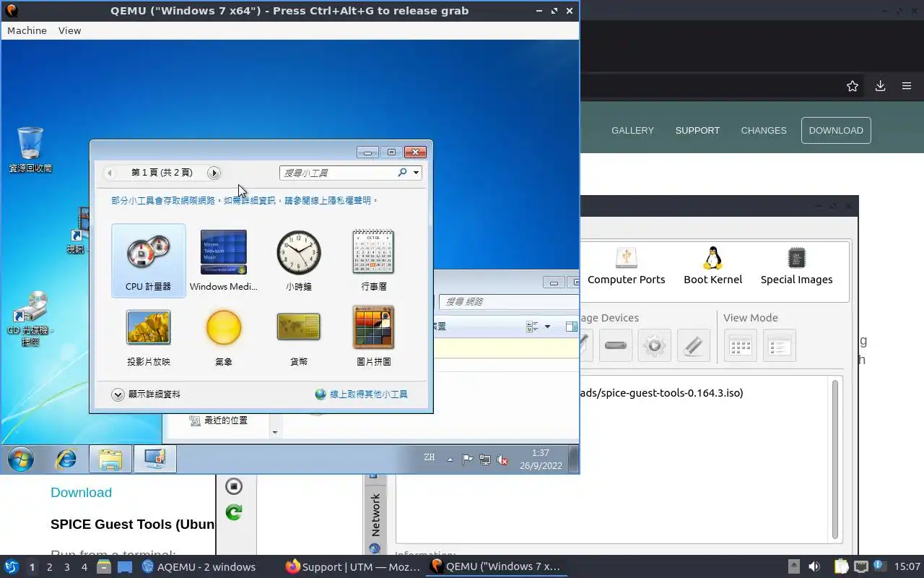Click gadget gallery icon in guest taskbar
The height and width of the screenshot is (578, 924).
point(155,460)
